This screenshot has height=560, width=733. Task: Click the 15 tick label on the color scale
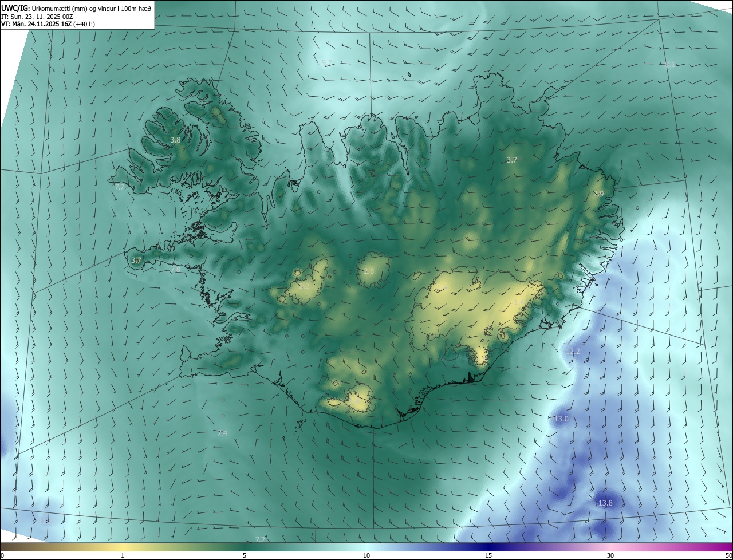tap(488, 555)
